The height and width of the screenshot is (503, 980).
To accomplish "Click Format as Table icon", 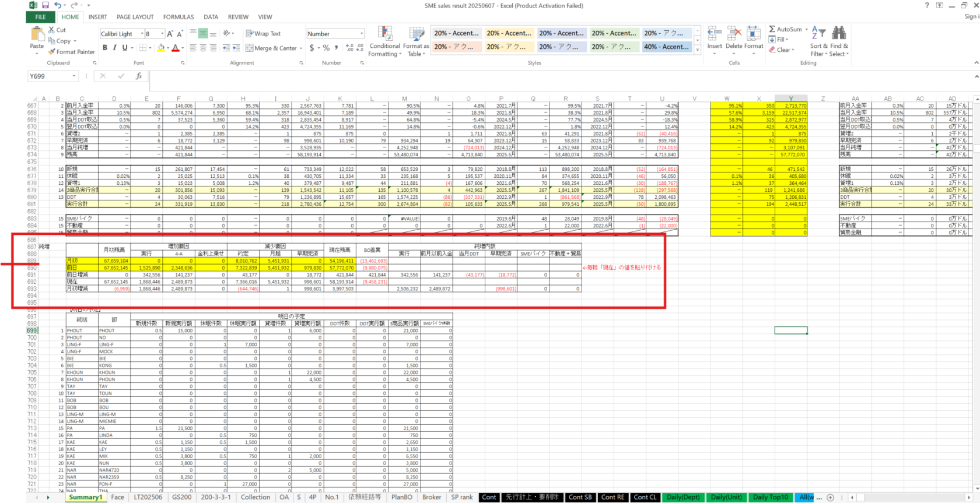I will tap(416, 34).
